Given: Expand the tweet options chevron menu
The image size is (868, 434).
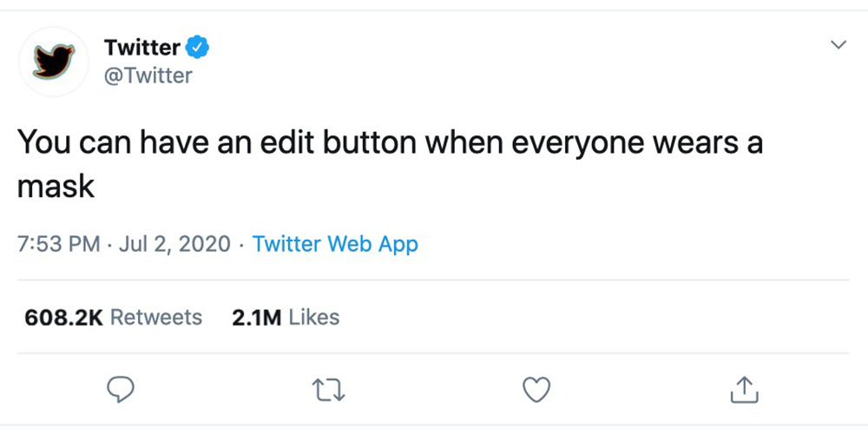Looking at the screenshot, I should [838, 44].
